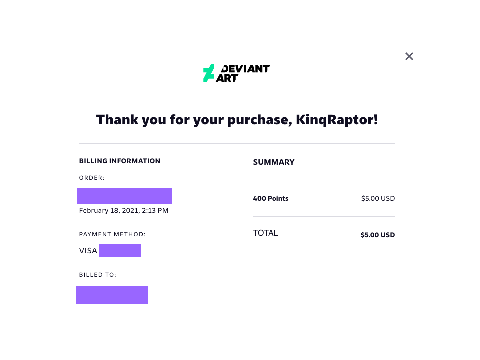The height and width of the screenshot is (360, 480).
Task: Click the Billed To label
Action: tap(97, 275)
